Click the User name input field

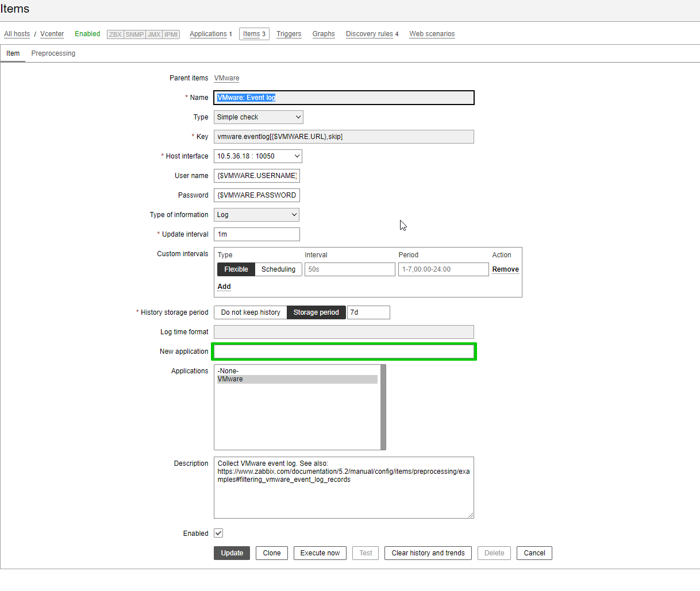click(x=257, y=176)
